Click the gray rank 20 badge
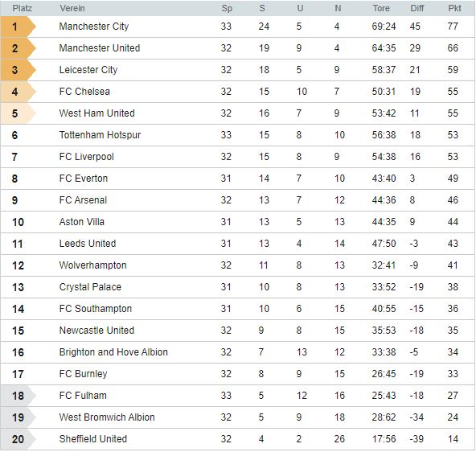476x452 pixels. [x=18, y=439]
